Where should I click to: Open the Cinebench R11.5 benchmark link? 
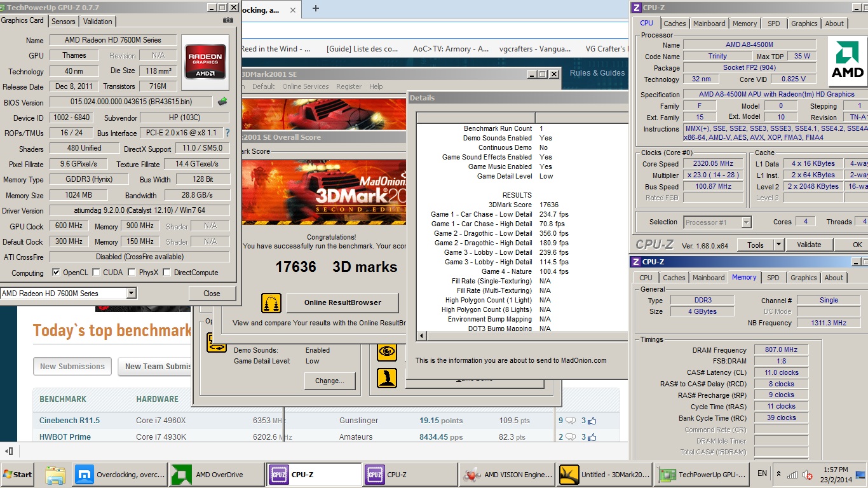point(70,421)
